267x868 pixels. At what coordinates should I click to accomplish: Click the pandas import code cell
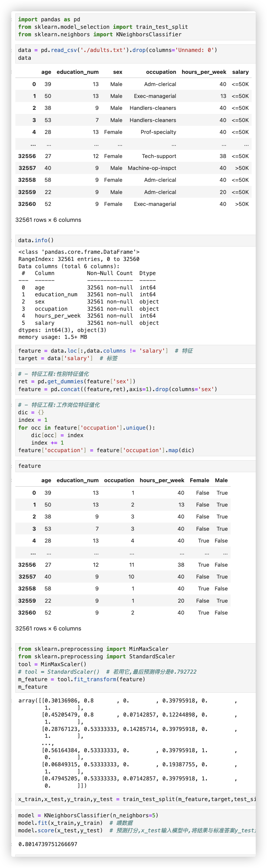(x=135, y=27)
